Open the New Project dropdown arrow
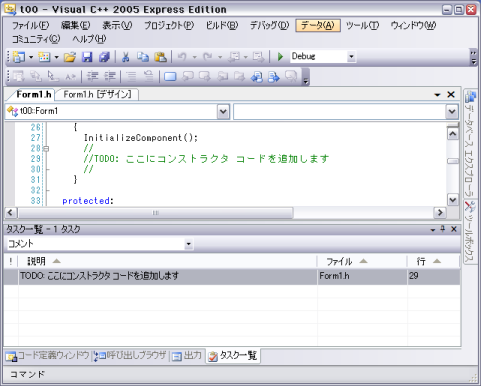The image size is (481, 386). click(31, 57)
